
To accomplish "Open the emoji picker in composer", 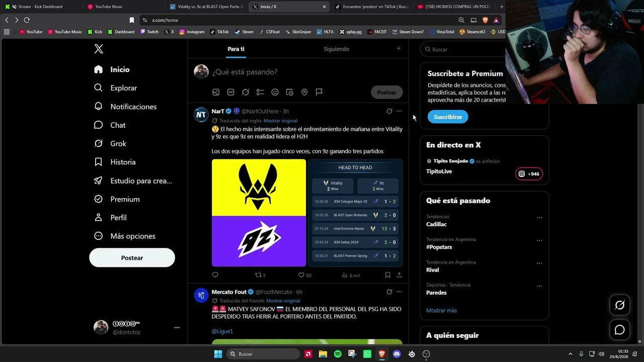I will 275,92.
